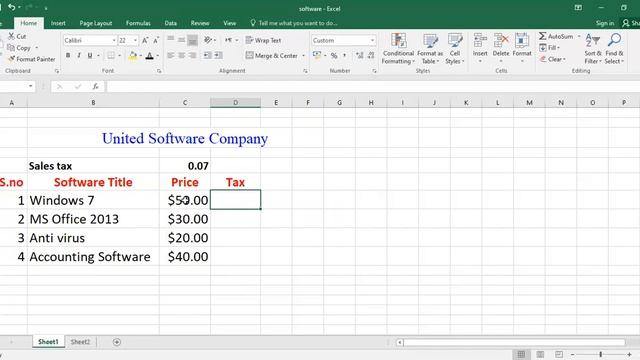Open the Insert ribbon tab
640x360 pixels.
pyautogui.click(x=58, y=23)
